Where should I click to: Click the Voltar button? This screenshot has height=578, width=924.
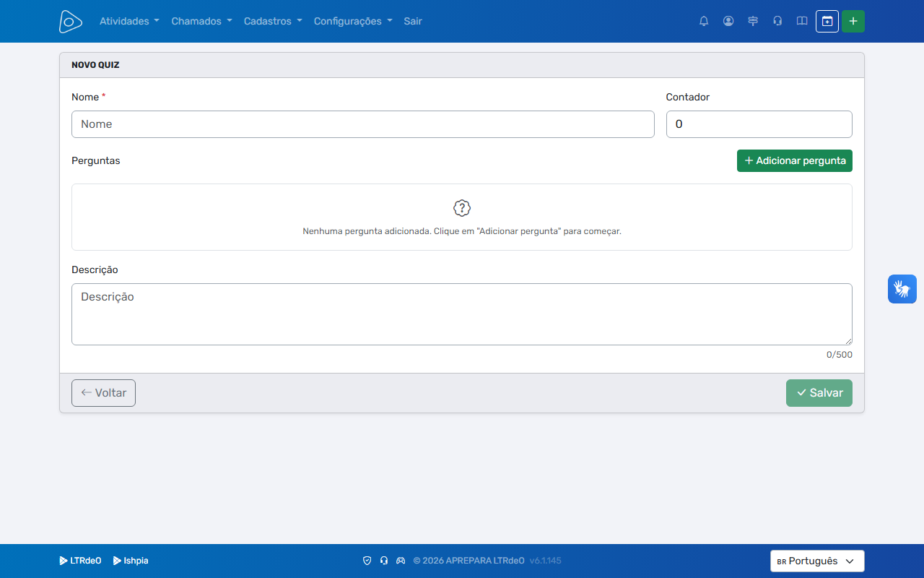(x=103, y=393)
